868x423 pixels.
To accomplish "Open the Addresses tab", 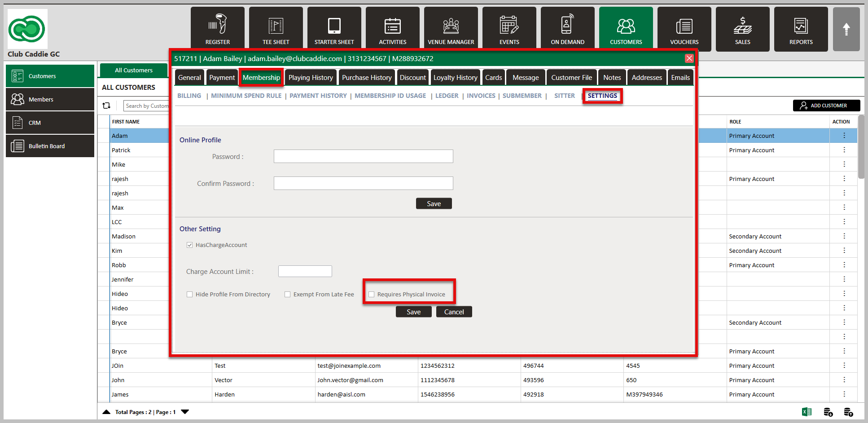I will click(x=647, y=77).
